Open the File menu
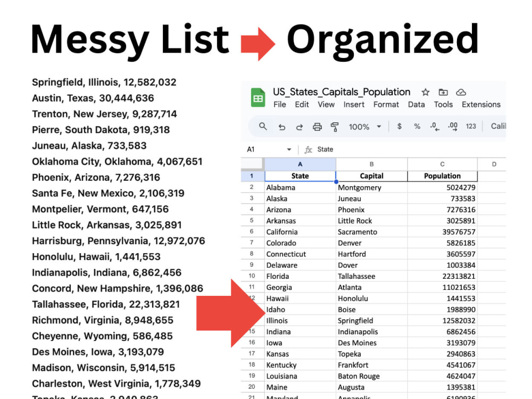Image resolution: width=532 pixels, height=399 pixels. [280, 104]
